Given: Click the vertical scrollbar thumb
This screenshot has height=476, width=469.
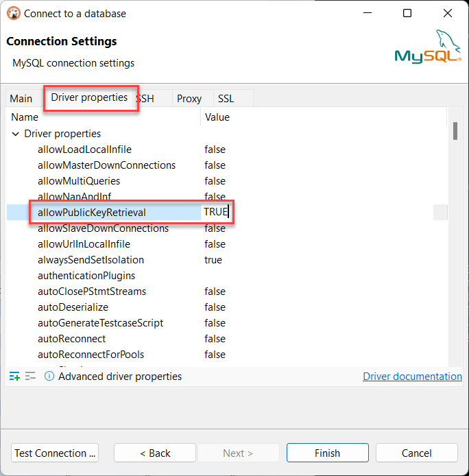Looking at the screenshot, I should 455,131.
